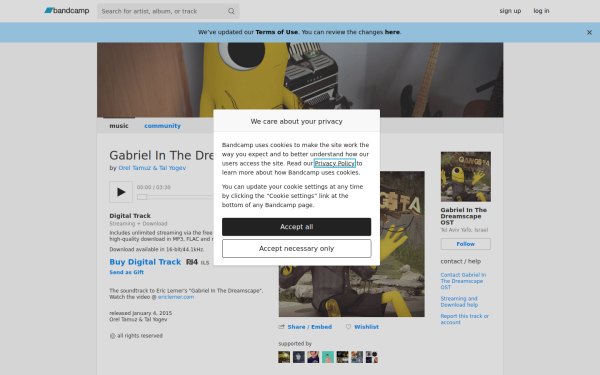Open the first supporter avatar
The width and height of the screenshot is (600, 375).
point(284,357)
